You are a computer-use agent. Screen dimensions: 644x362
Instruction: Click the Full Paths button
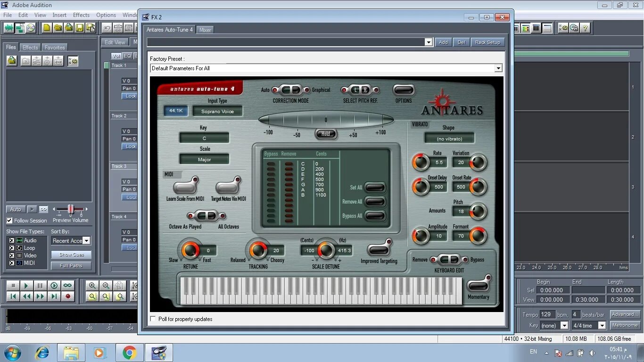[x=71, y=266]
